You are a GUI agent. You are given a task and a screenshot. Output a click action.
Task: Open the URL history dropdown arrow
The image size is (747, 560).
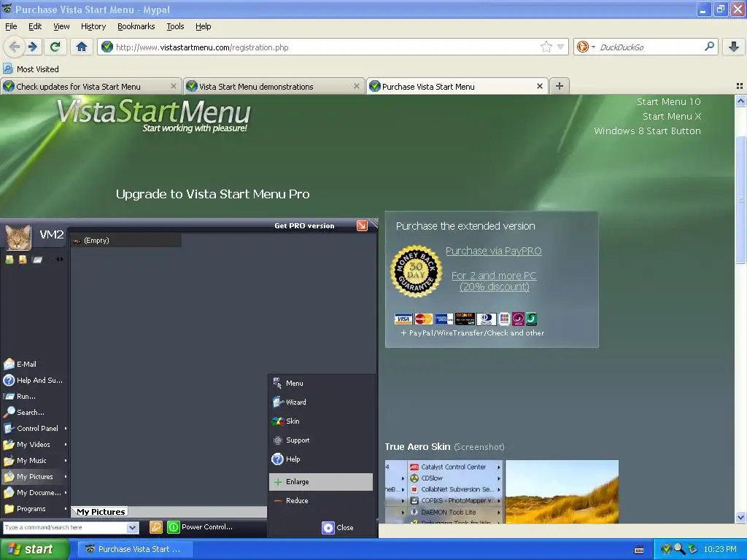click(561, 47)
